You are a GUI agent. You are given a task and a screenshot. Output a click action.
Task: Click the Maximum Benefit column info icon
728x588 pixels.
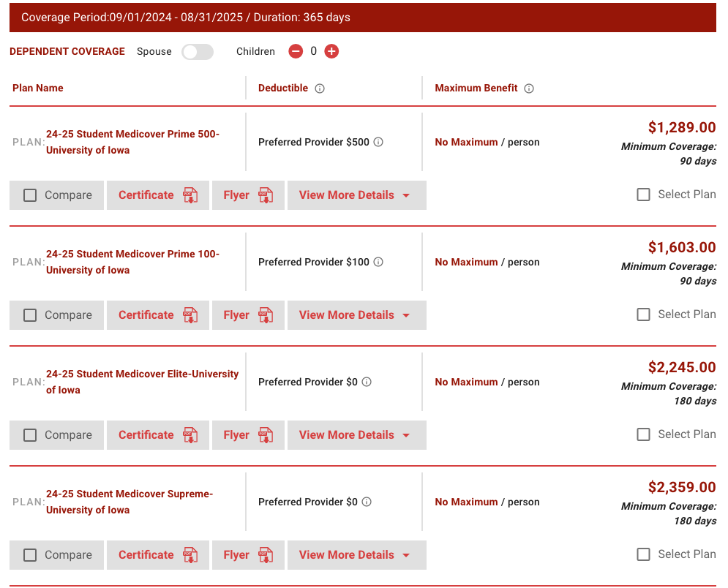pos(529,88)
